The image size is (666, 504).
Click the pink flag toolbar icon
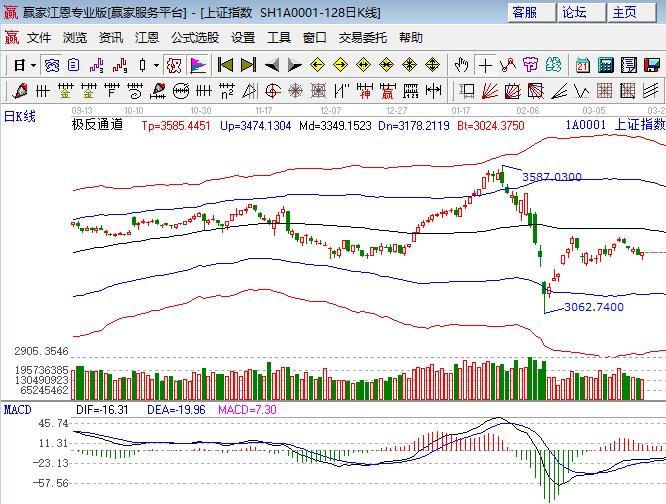click(x=198, y=65)
